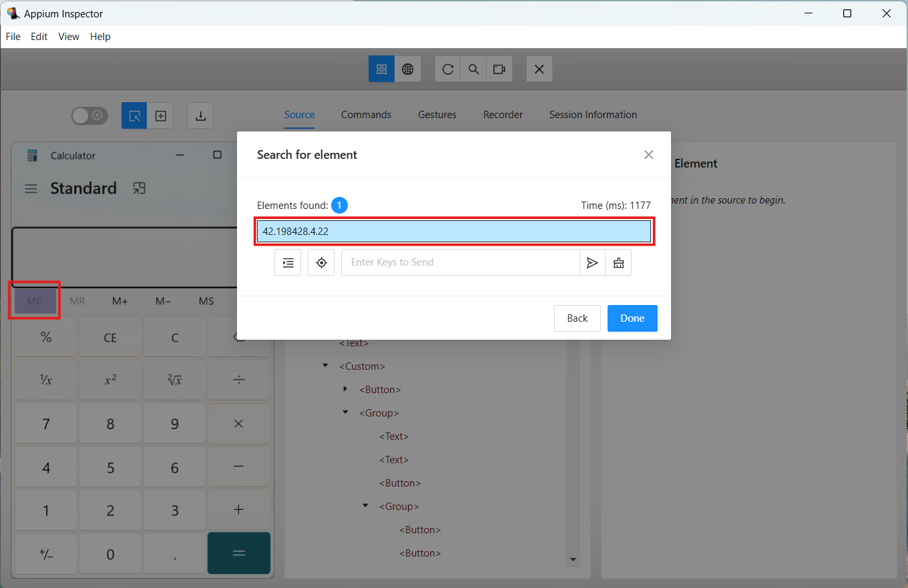The width and height of the screenshot is (908, 588).
Task: Toggle the element handles switch
Action: (x=89, y=115)
